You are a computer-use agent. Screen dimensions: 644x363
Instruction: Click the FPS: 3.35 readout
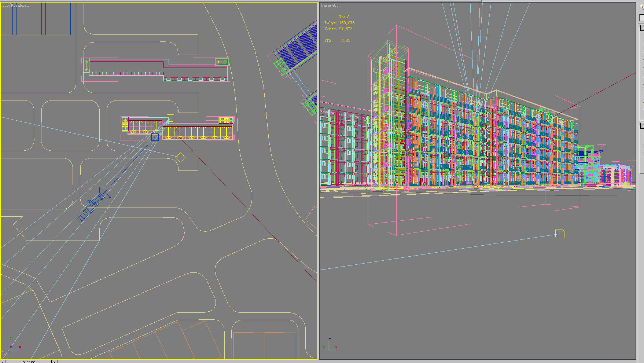(337, 40)
